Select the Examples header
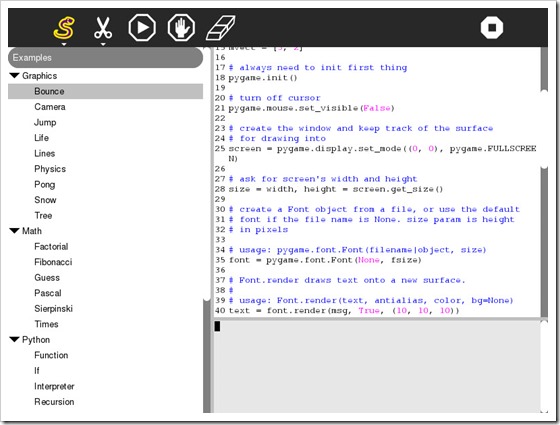Screen dimensions: 560x425 105,58
